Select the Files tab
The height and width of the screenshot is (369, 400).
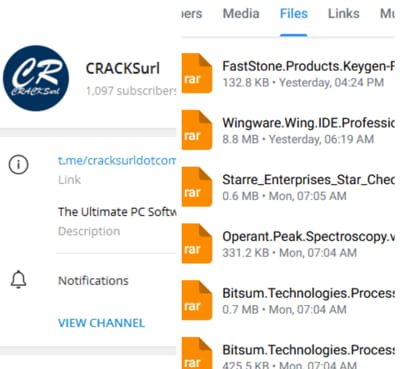(x=294, y=14)
